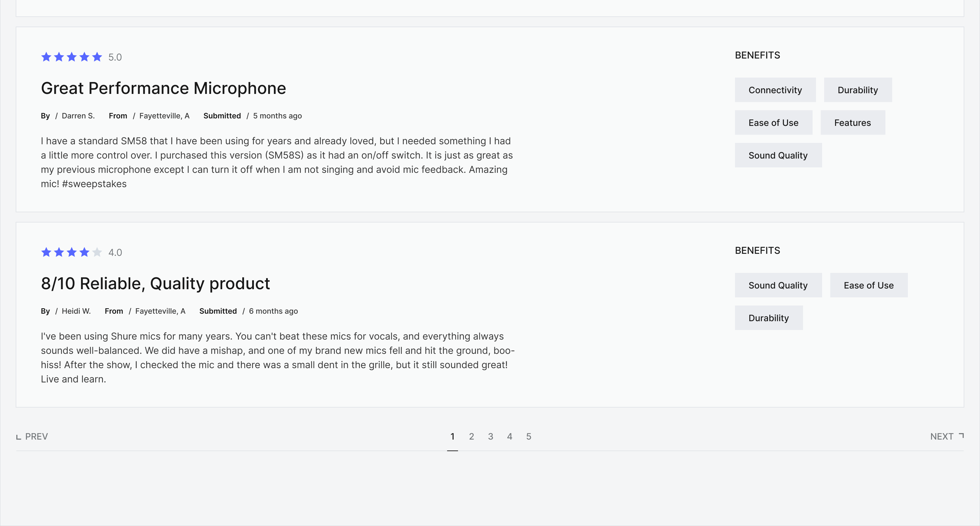Open the 8/10 Reliable, Quality product title
This screenshot has width=980, height=526.
pos(155,284)
